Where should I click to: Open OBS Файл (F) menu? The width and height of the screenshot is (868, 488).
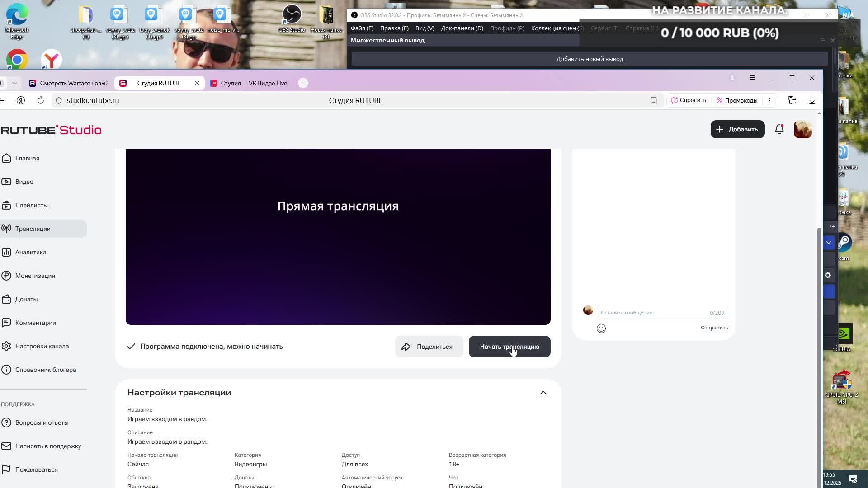[362, 28]
